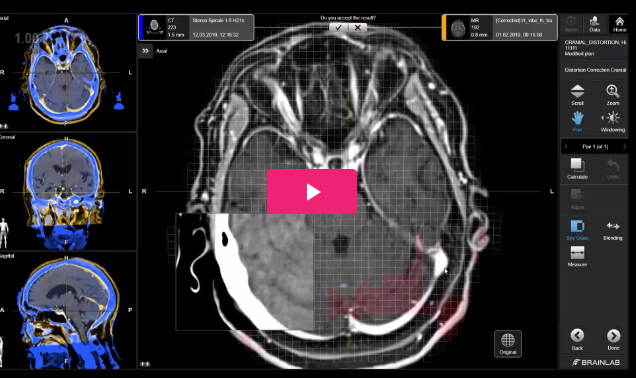
Task: Toggle the Spy Glass view
Action: (x=577, y=230)
